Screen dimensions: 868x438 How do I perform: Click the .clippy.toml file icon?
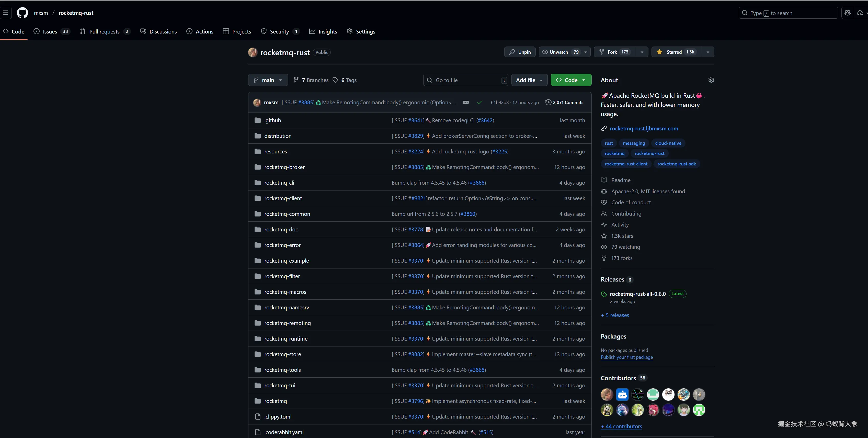(x=258, y=417)
